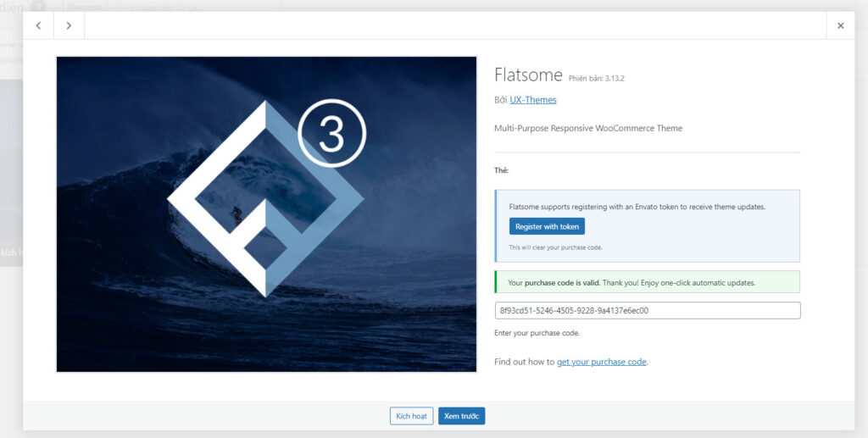
Task: Click the Xem trước button
Action: click(462, 416)
